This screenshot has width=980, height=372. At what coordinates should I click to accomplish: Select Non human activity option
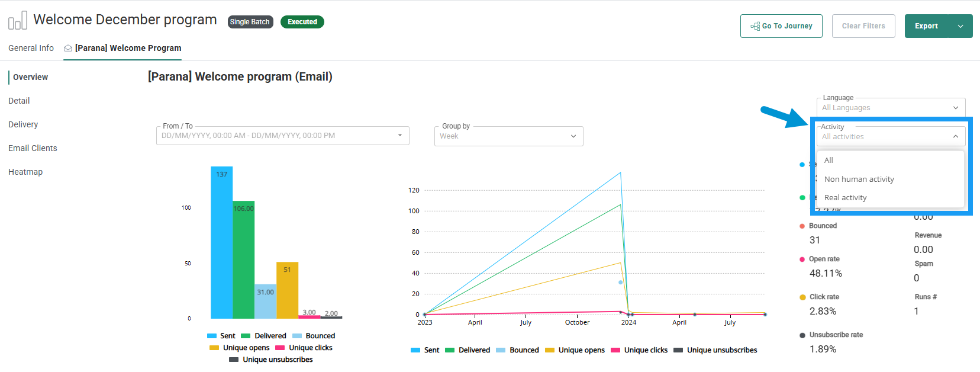coord(859,179)
